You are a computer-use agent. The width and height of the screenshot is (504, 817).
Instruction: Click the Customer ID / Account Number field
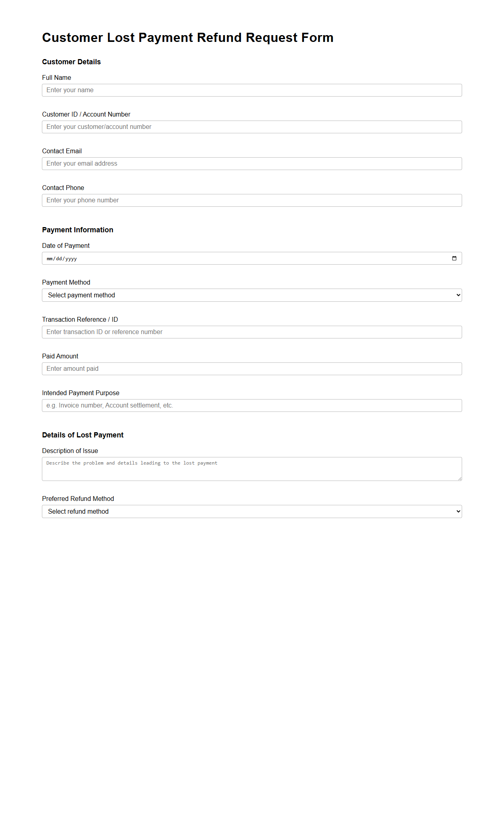252,127
